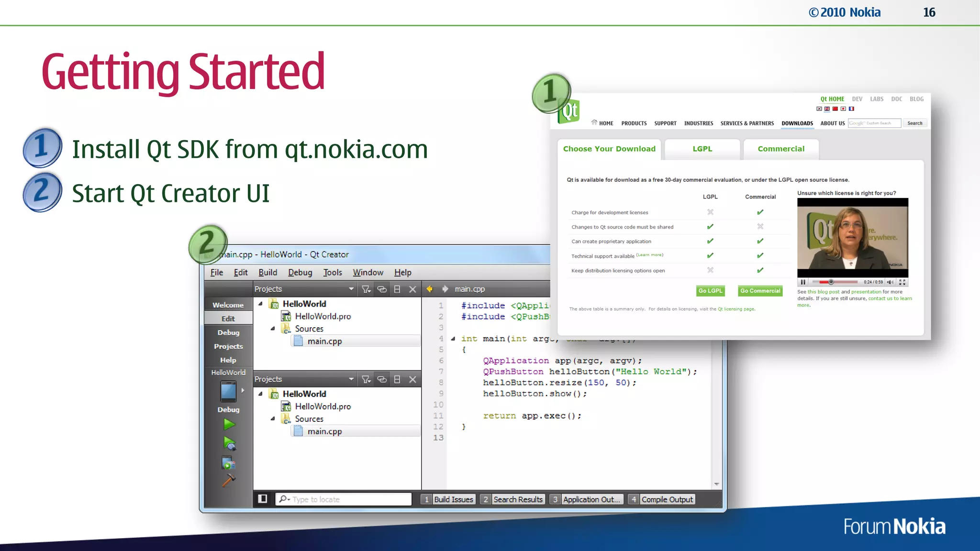Mute the Qt license video

coord(890,282)
